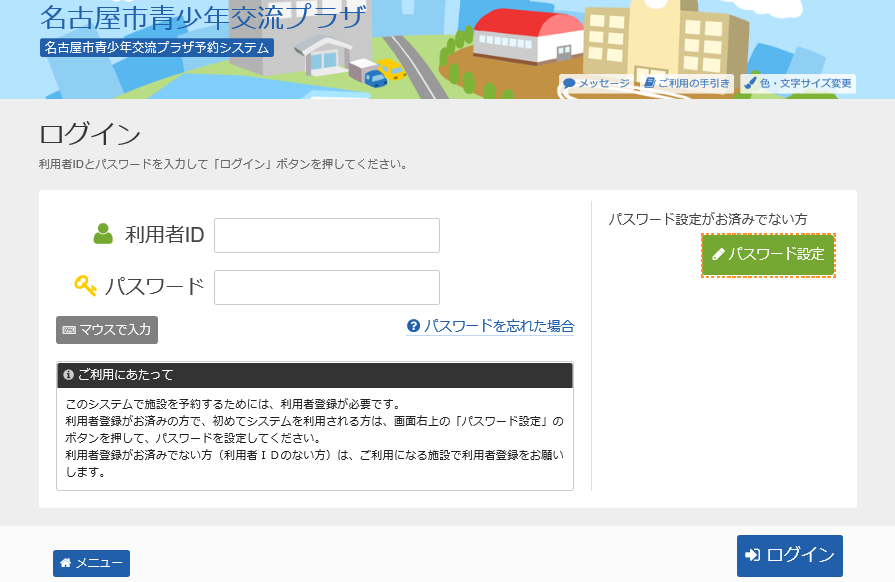Click the パスワード field label
895x582 pixels.
click(x=155, y=286)
